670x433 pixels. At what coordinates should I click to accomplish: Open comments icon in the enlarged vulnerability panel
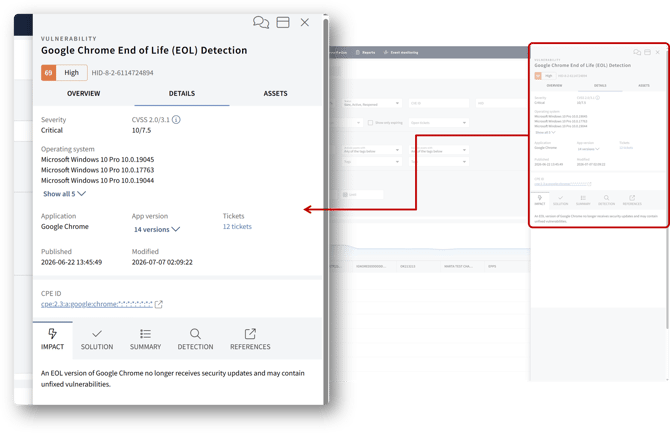[261, 22]
